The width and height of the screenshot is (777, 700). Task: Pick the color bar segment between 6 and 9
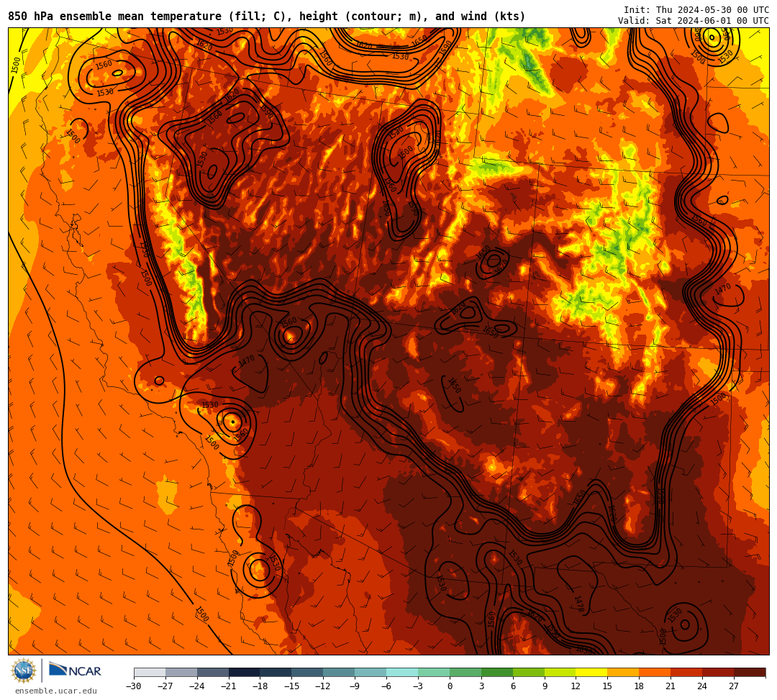pyautogui.click(x=529, y=672)
